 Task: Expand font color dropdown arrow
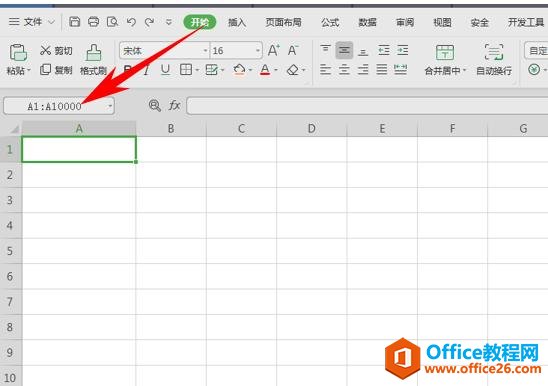276,70
